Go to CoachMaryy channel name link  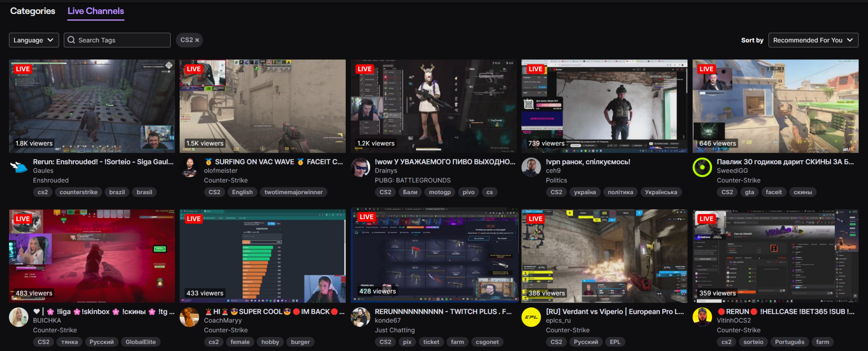click(x=223, y=321)
